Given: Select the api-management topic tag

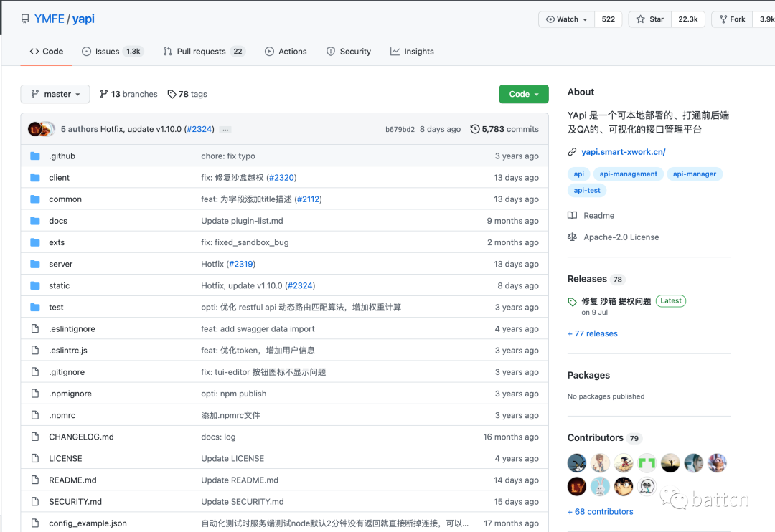Looking at the screenshot, I should point(629,174).
